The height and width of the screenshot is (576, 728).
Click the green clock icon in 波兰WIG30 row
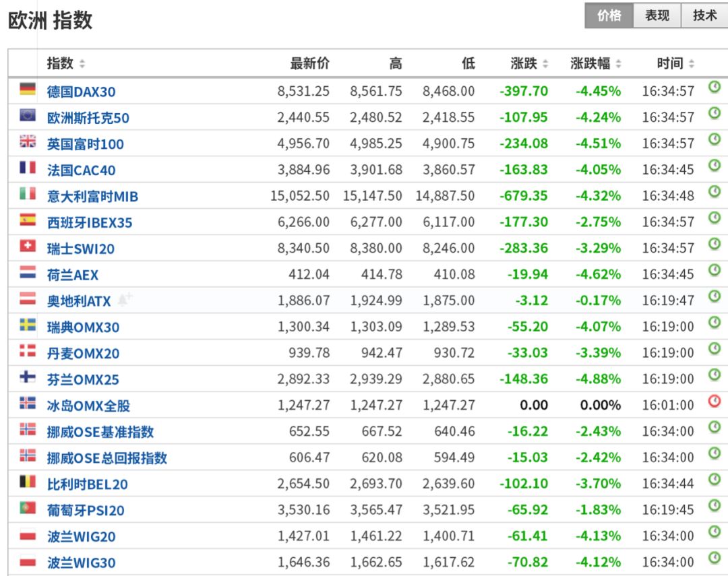[x=714, y=558]
